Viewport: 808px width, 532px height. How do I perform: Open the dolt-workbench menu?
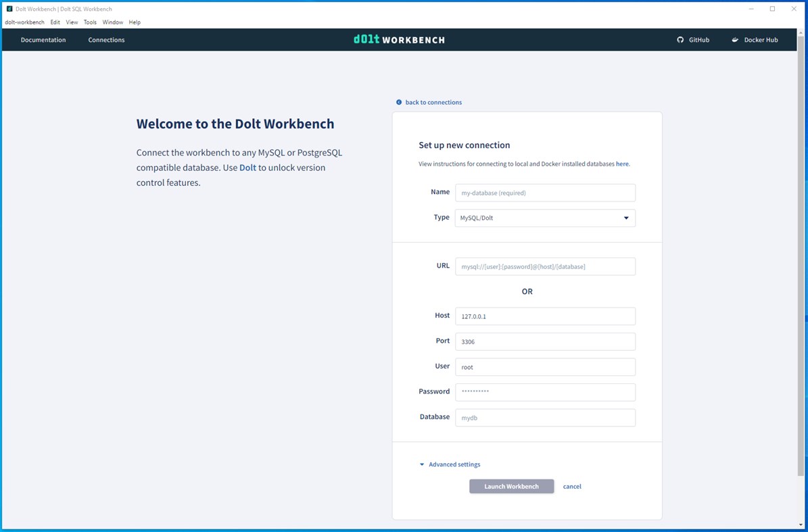pos(25,22)
